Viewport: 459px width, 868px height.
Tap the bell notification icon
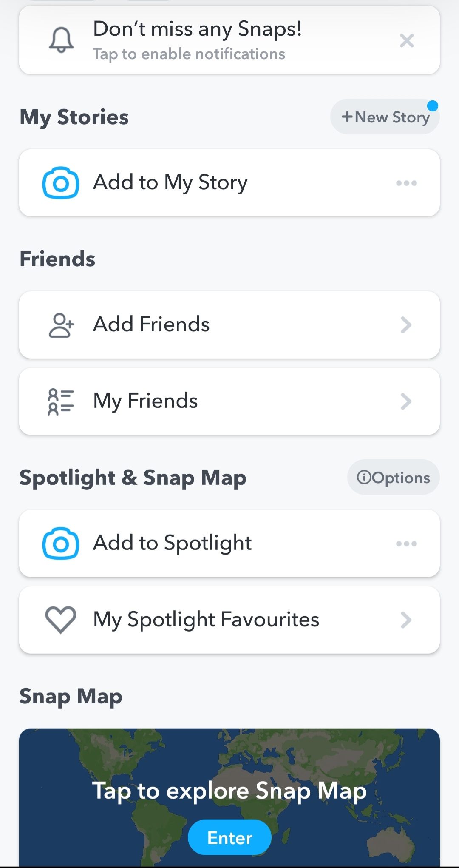pos(61,40)
